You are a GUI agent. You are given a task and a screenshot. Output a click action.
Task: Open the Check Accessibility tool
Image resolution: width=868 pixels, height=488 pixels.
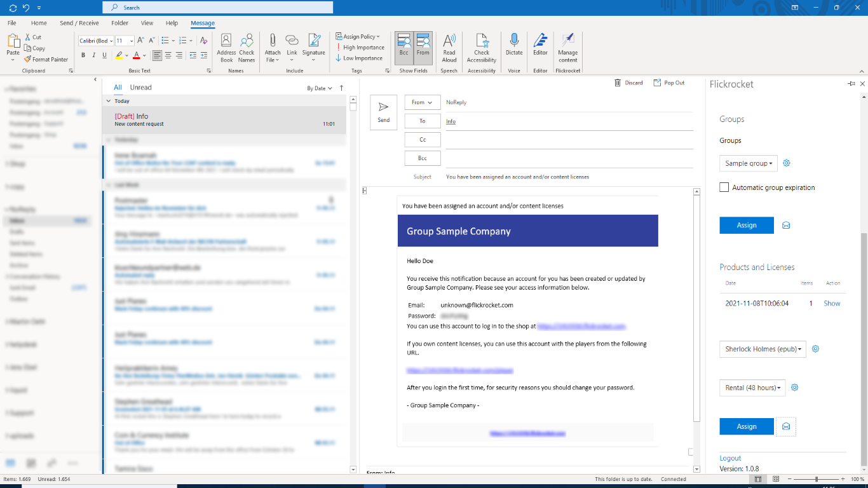[481, 48]
